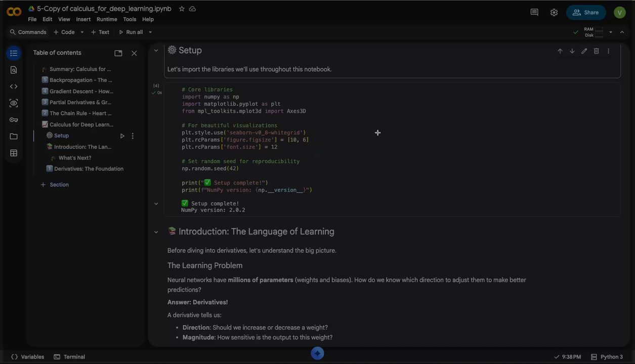Screen dimensions: 635x364
Task: Click the Share button
Action: (586, 13)
